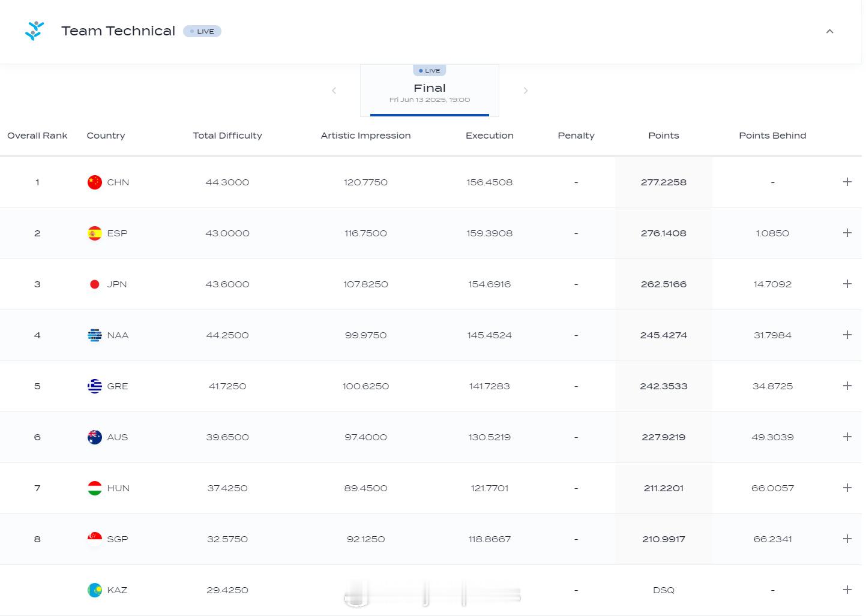Click the AUS country code

pyautogui.click(x=118, y=437)
